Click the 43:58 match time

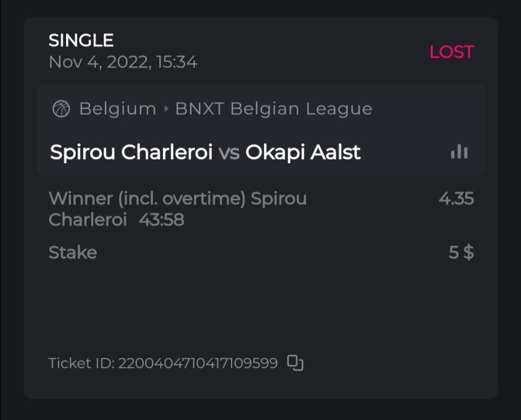click(x=161, y=220)
